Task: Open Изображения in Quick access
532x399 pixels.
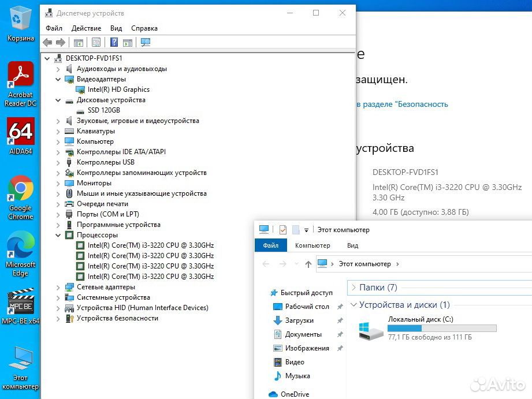Action: point(307,348)
